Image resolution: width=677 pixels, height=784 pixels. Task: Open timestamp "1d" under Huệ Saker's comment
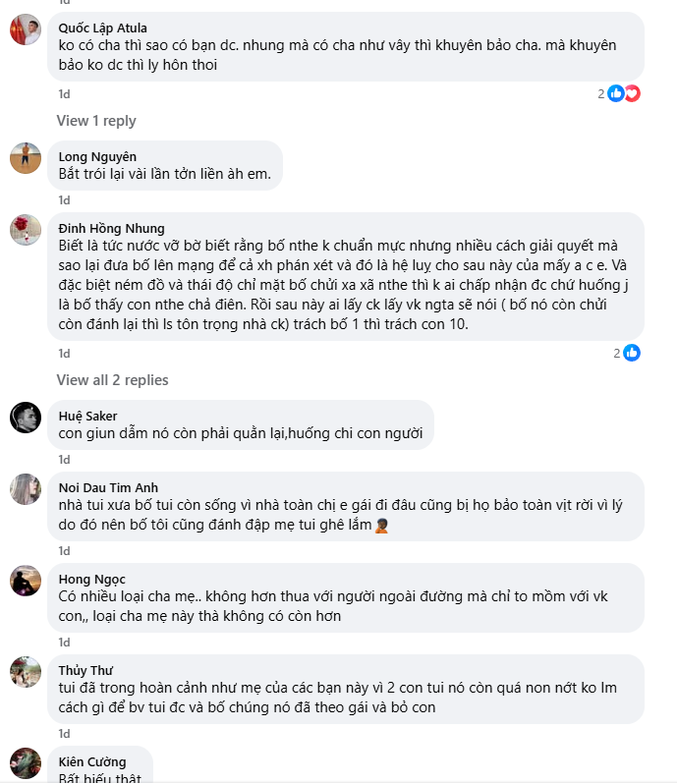(x=64, y=459)
